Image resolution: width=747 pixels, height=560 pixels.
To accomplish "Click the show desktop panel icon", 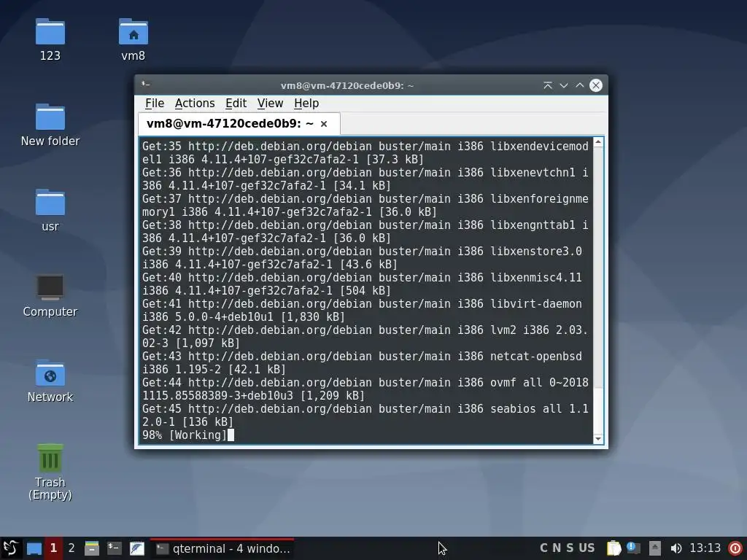I will 34,548.
